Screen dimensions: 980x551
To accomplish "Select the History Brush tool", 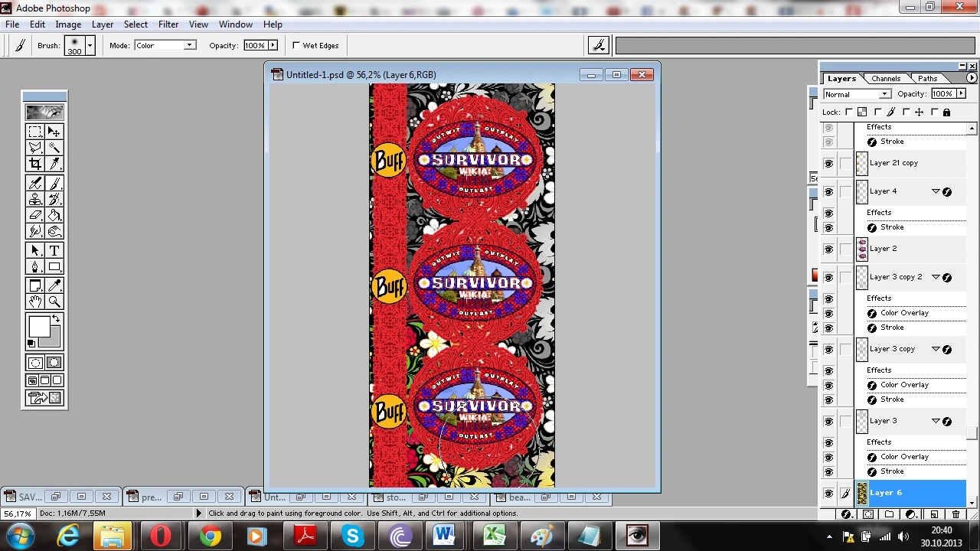I will click(x=54, y=199).
